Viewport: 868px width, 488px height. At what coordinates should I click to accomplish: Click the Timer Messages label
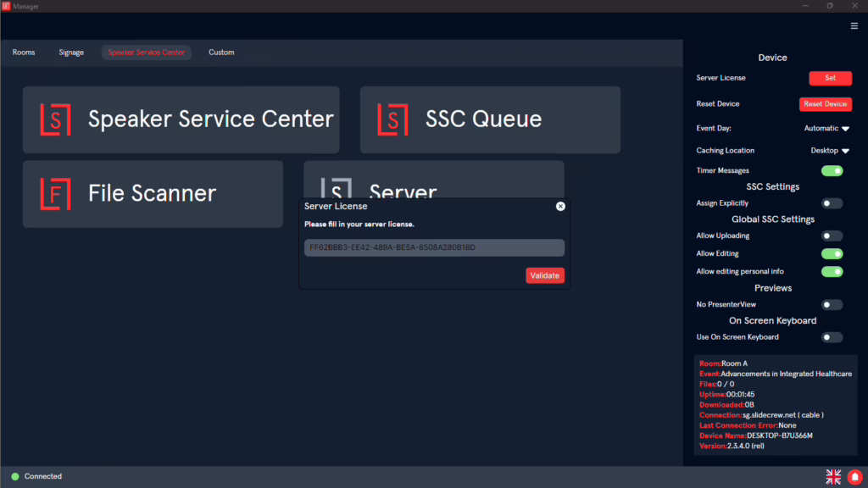point(722,171)
